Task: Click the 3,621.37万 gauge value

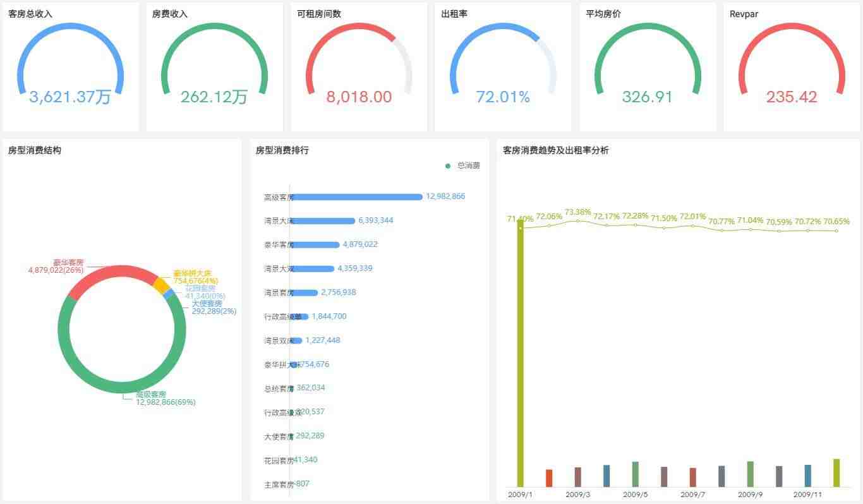Action: (x=70, y=97)
